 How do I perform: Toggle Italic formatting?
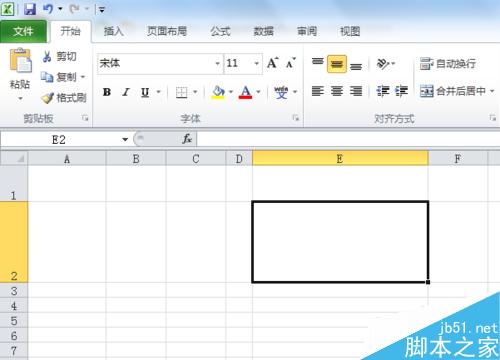126,92
